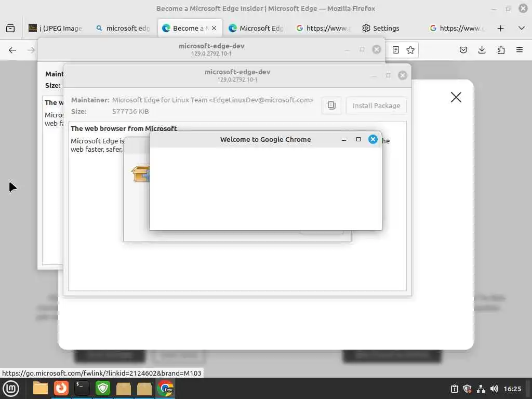Open the taskbar folder just right of the green shield
The image size is (532, 399).
(124, 389)
